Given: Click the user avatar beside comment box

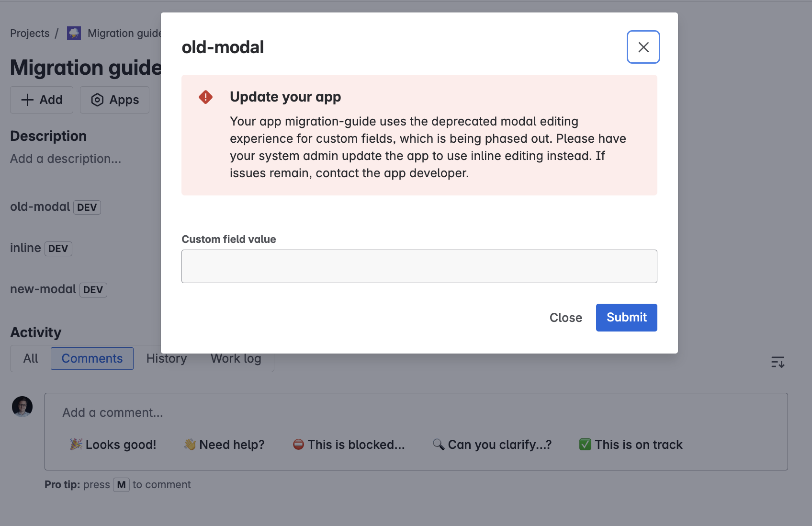Looking at the screenshot, I should tap(22, 407).
